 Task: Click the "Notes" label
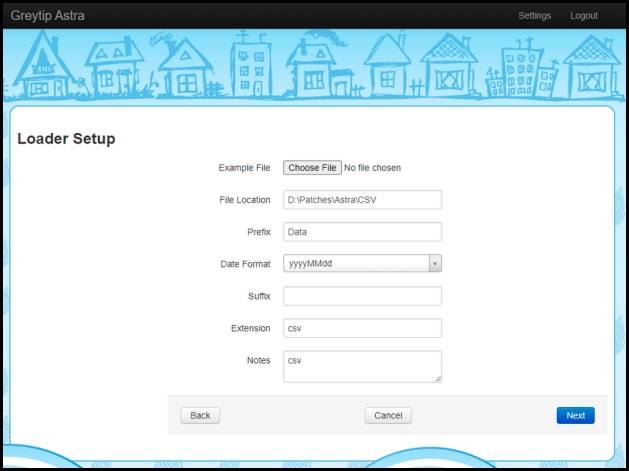[x=258, y=360]
